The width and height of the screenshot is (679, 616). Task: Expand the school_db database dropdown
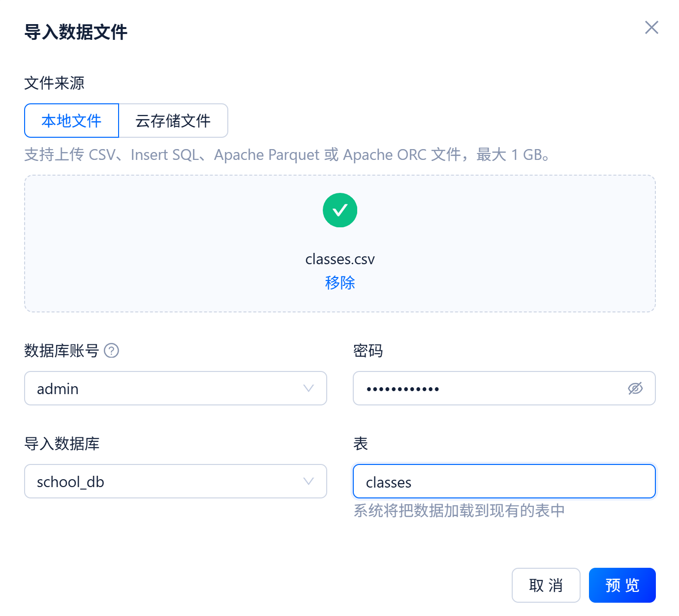tap(167, 482)
